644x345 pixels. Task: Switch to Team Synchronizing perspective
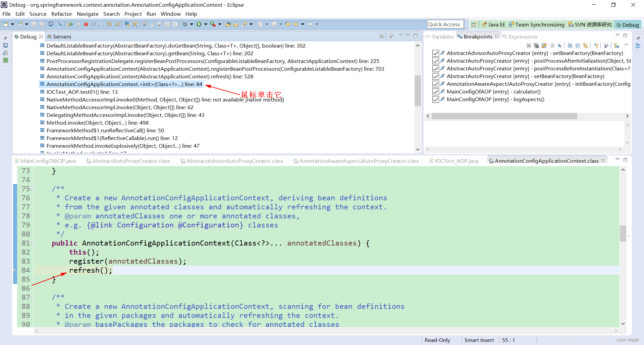(x=537, y=24)
